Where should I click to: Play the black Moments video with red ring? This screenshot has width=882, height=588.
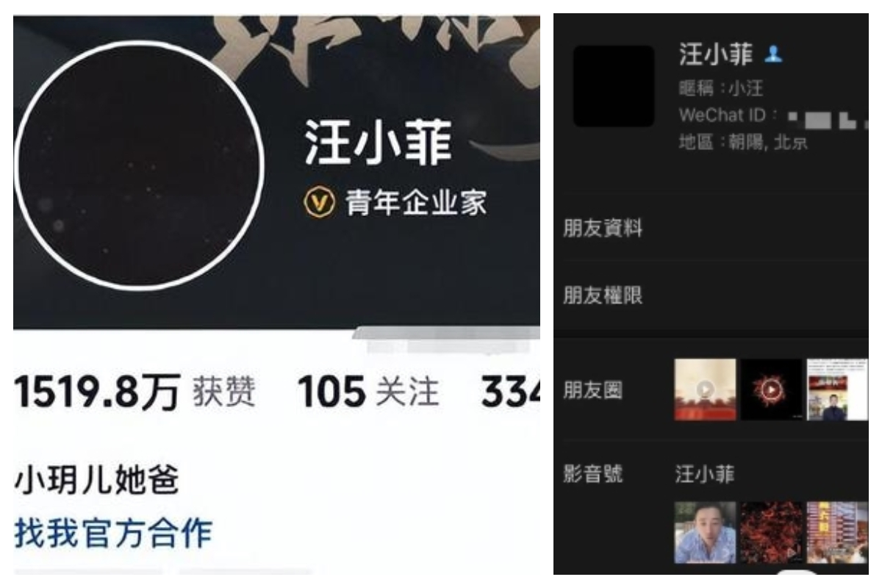771,390
